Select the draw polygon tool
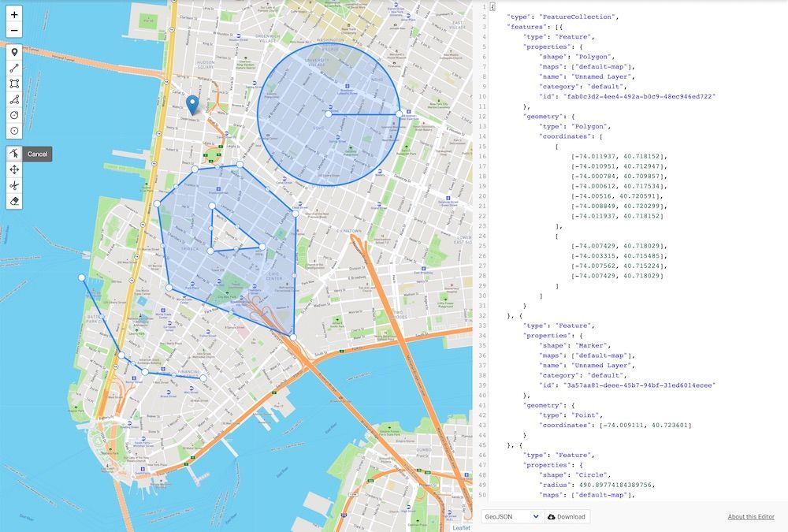This screenshot has width=788, height=532. (14, 99)
